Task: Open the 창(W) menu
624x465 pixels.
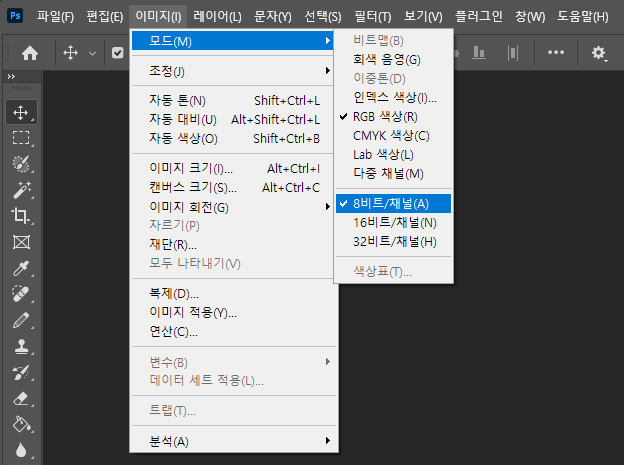Action: pyautogui.click(x=530, y=16)
